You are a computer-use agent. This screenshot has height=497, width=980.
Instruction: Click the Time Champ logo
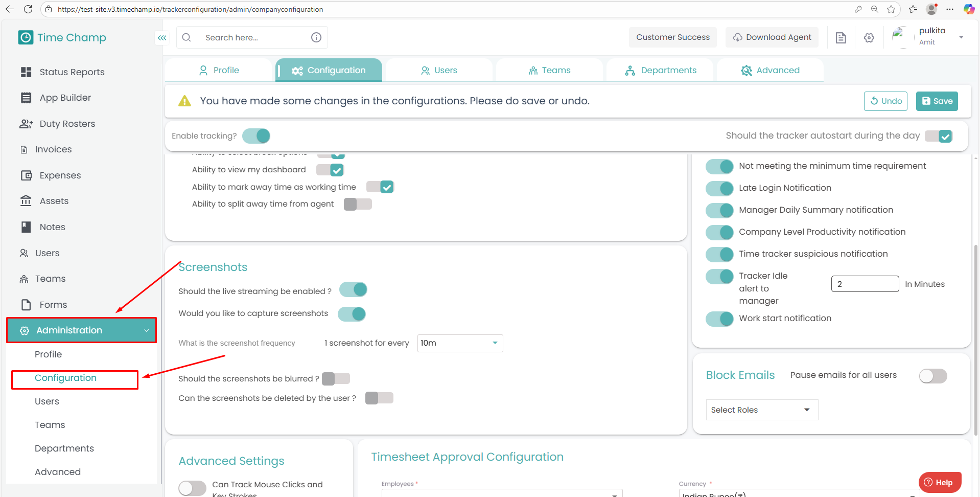(62, 37)
